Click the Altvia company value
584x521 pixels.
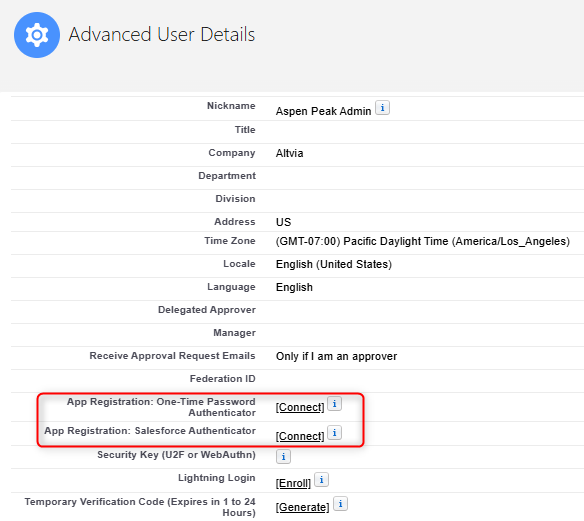pos(289,153)
